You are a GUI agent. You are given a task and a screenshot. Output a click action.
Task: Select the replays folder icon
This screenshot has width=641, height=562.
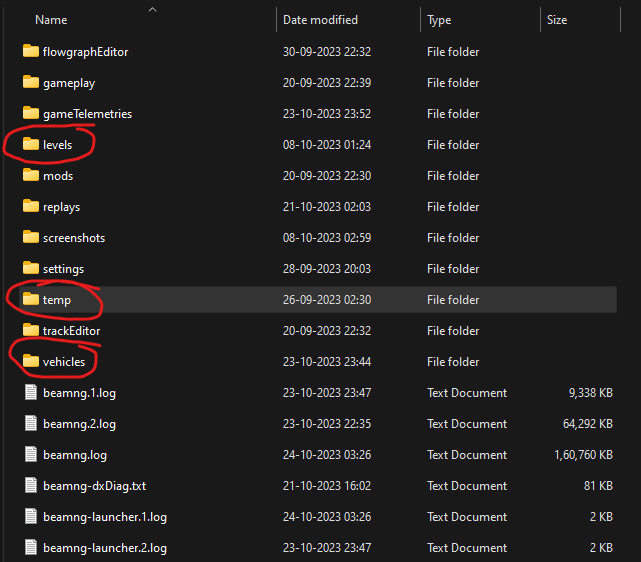[30, 207]
